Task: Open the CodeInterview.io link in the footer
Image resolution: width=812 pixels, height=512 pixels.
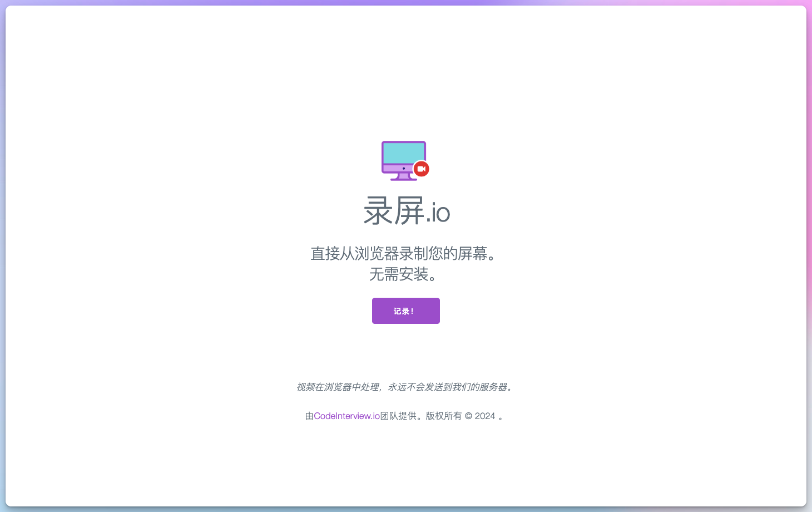Action: pos(345,416)
